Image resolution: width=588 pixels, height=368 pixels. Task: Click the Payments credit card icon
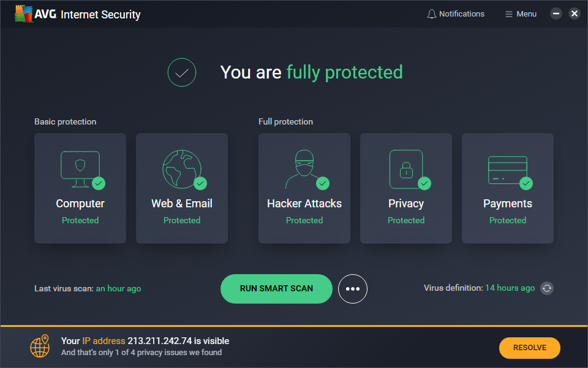pyautogui.click(x=507, y=169)
